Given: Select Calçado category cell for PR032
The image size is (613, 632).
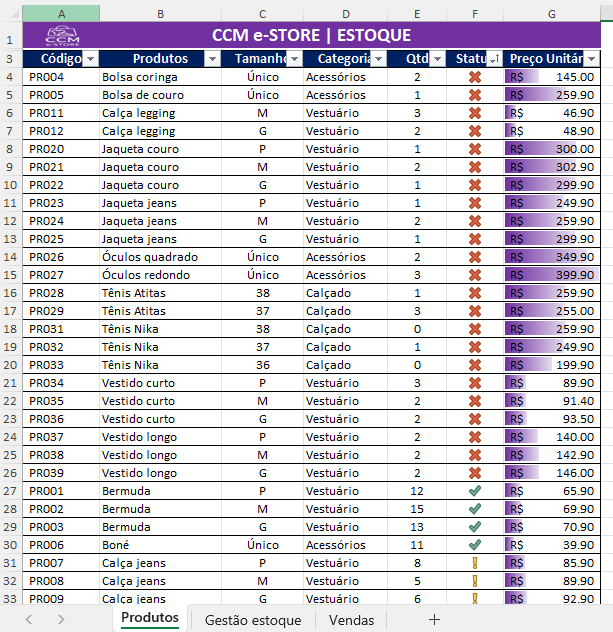Looking at the screenshot, I should 345,347.
